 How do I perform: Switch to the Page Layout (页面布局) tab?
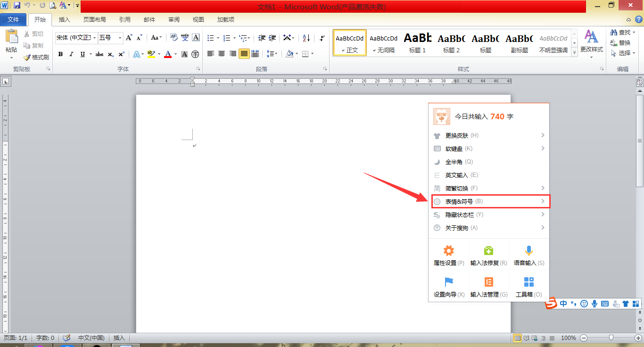tap(94, 19)
